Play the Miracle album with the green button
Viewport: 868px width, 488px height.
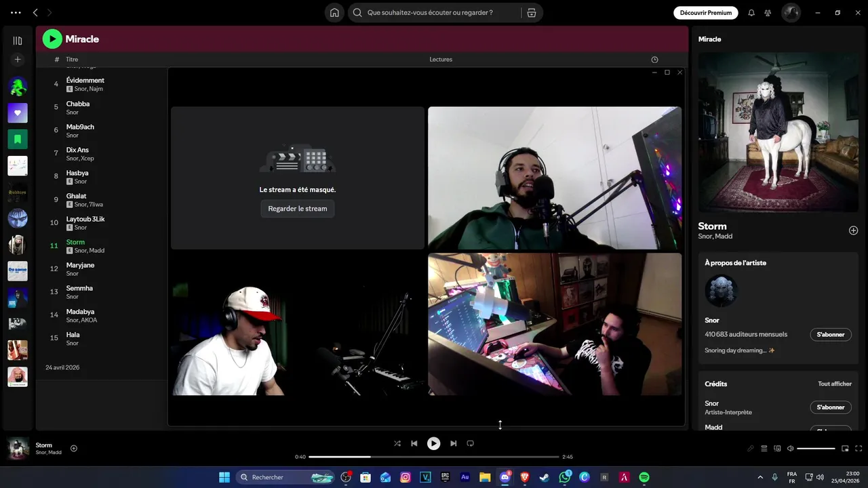click(x=52, y=39)
